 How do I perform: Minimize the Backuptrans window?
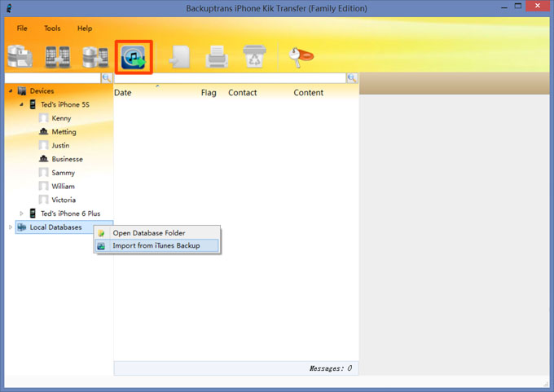point(504,7)
